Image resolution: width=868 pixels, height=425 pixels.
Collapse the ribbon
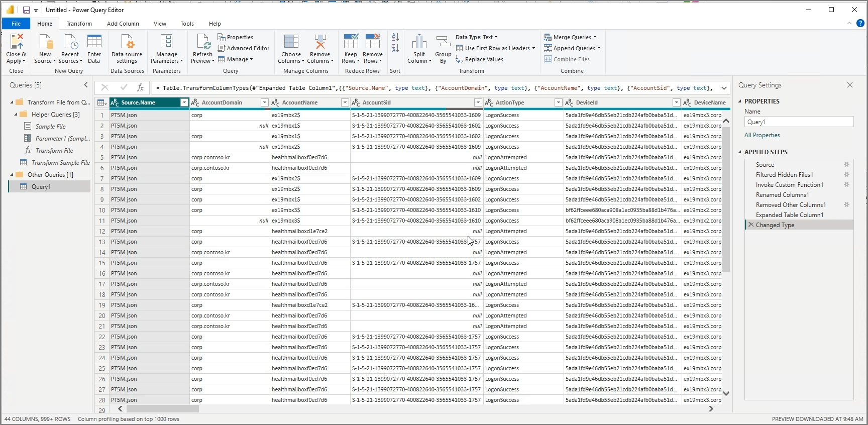click(x=849, y=23)
